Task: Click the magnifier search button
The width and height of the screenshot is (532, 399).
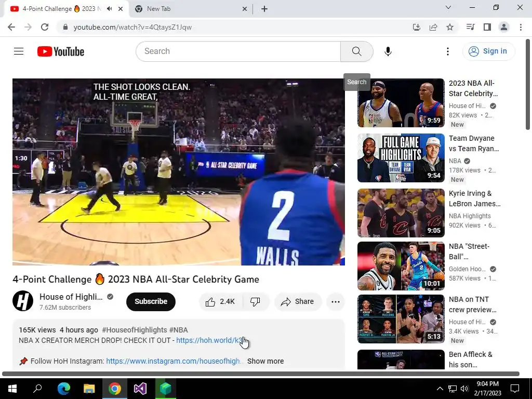Action: pos(356,51)
